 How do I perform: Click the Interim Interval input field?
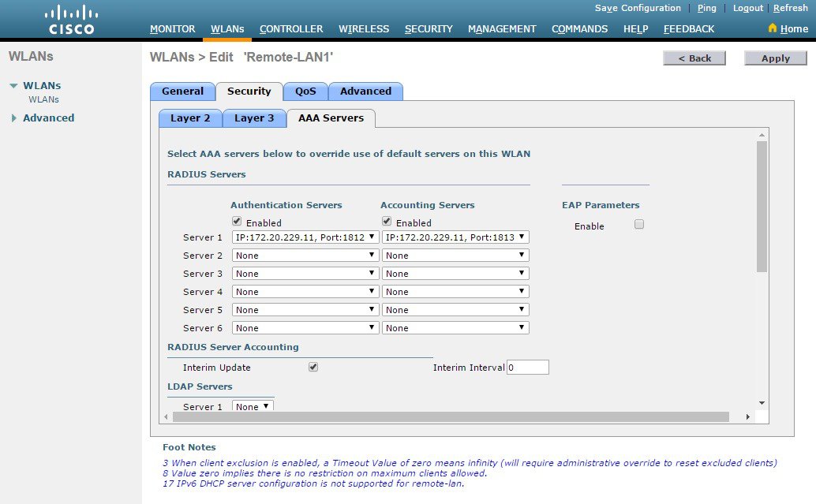coord(528,368)
